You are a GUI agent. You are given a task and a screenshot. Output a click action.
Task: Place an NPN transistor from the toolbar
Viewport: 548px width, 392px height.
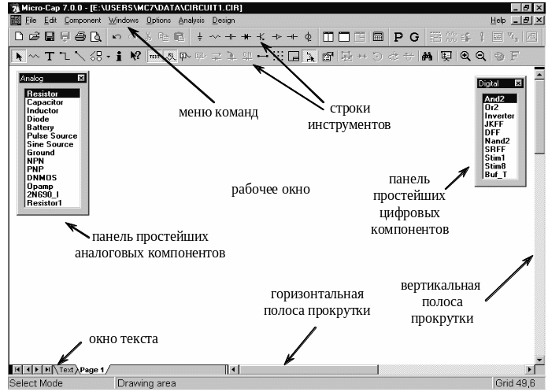261,36
